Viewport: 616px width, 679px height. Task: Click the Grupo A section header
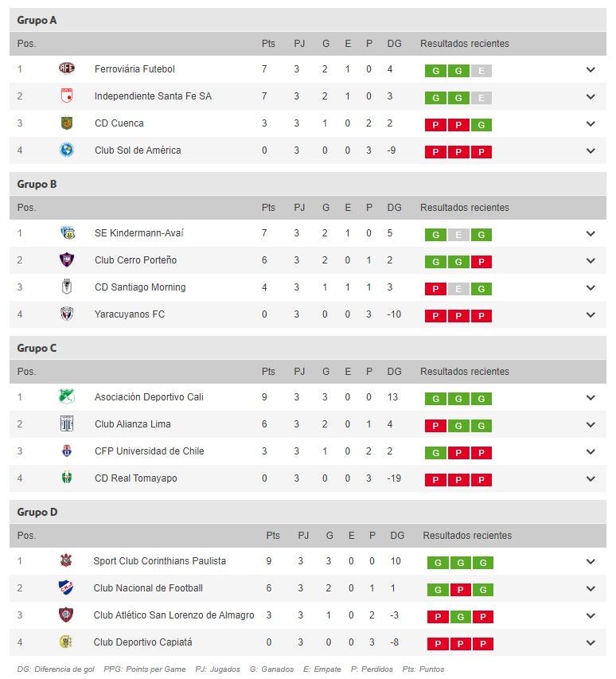[37, 19]
